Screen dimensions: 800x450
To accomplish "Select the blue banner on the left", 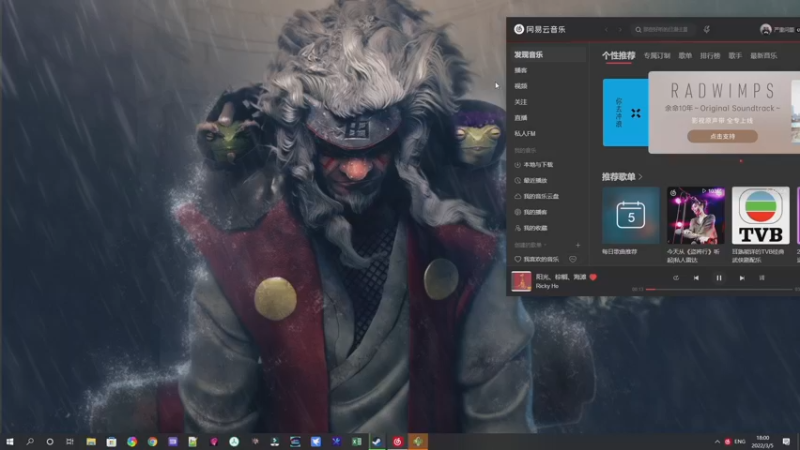I will coord(626,112).
